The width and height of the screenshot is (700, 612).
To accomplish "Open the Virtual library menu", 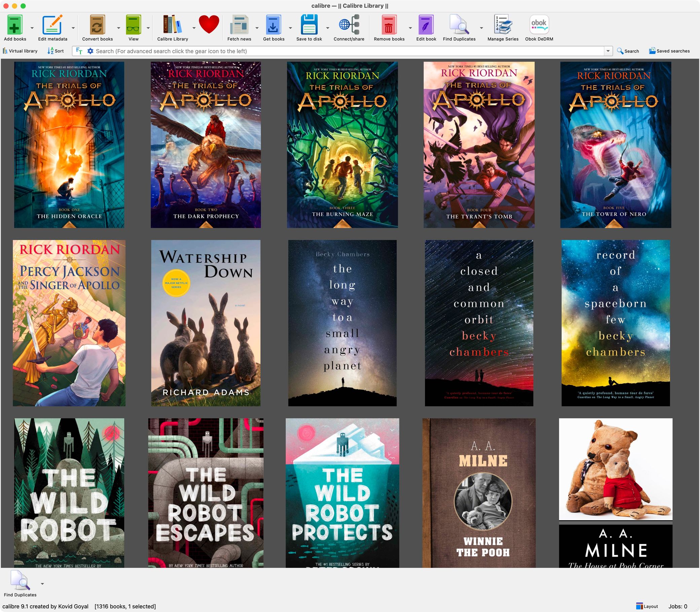I will coord(20,51).
